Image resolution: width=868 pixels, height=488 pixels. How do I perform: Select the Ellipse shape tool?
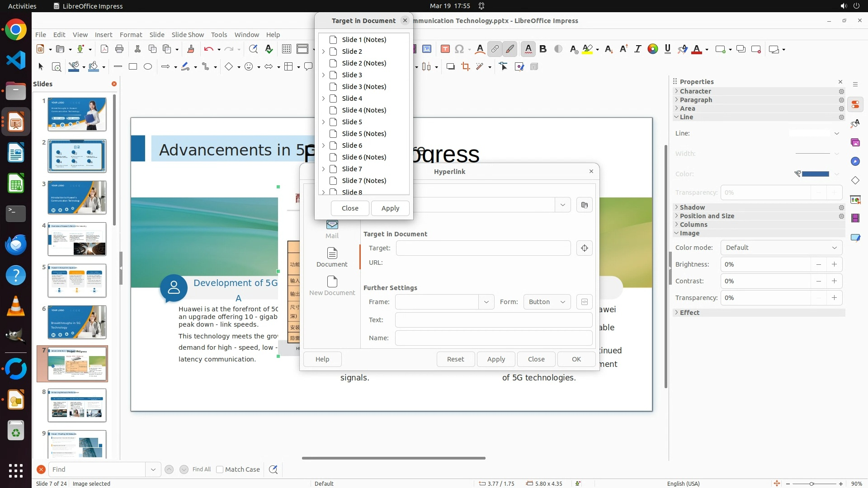pos(148,67)
